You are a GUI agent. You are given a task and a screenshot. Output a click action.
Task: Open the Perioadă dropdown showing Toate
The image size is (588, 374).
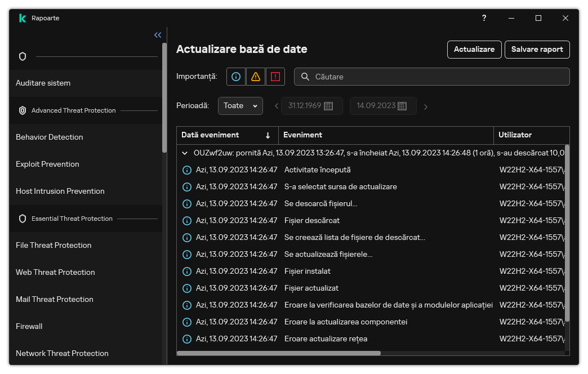pos(240,106)
